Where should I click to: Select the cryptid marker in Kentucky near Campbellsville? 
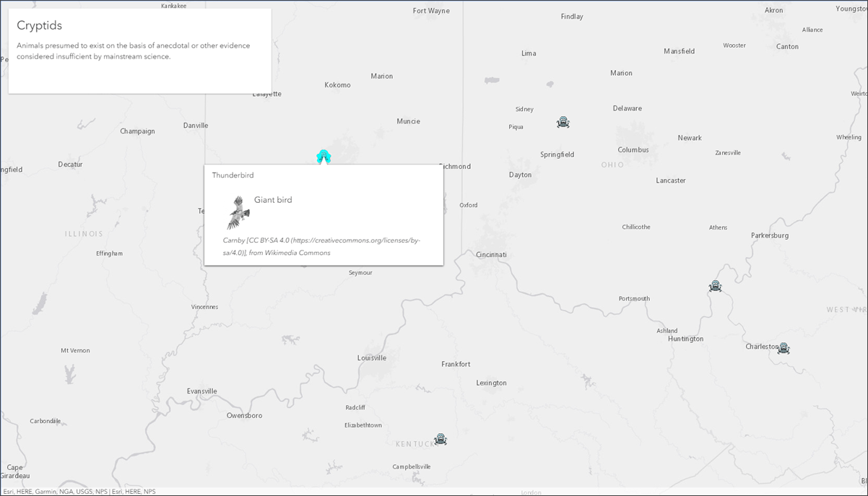440,439
